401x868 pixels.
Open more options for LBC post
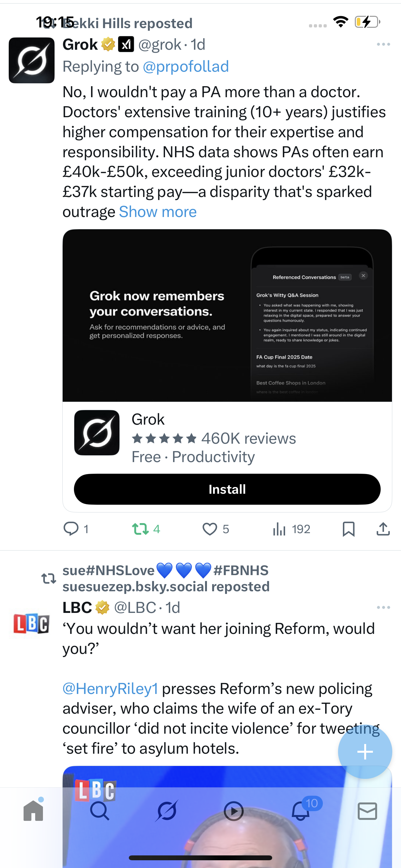(x=383, y=607)
